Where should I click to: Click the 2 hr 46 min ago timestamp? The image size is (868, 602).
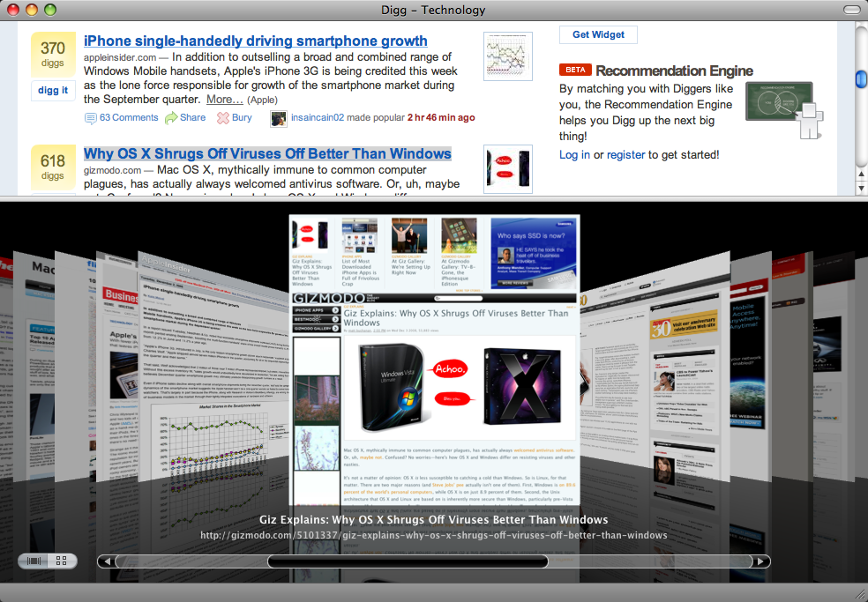click(x=441, y=118)
